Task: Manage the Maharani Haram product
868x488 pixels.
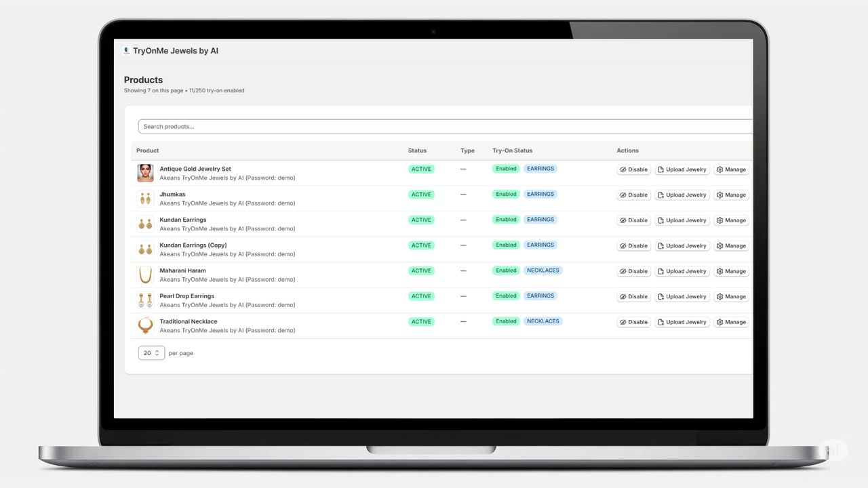Action: point(731,271)
